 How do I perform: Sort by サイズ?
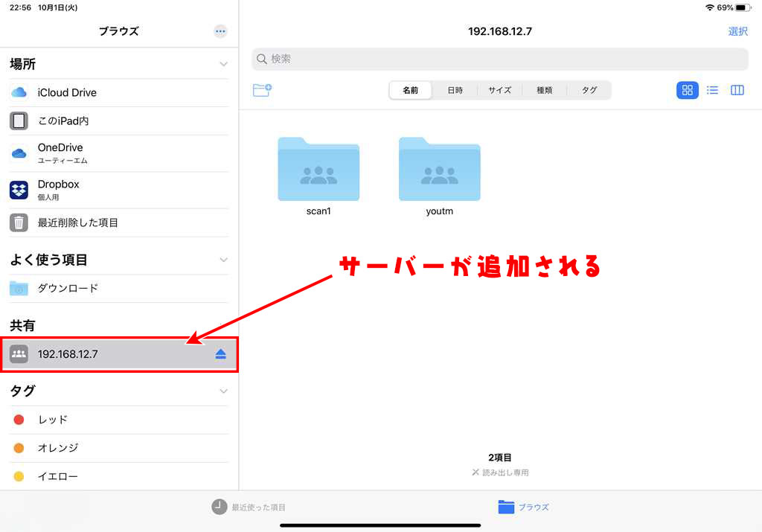click(499, 90)
